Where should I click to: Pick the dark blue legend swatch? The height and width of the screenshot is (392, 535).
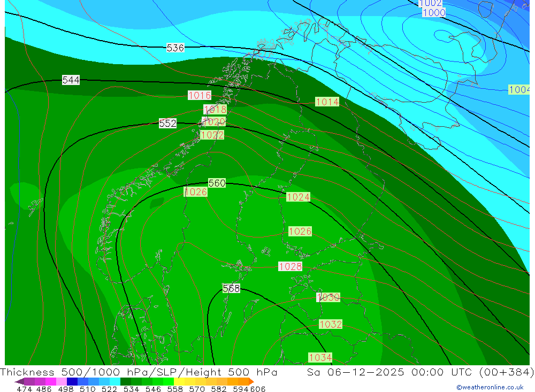pyautogui.click(x=72, y=381)
